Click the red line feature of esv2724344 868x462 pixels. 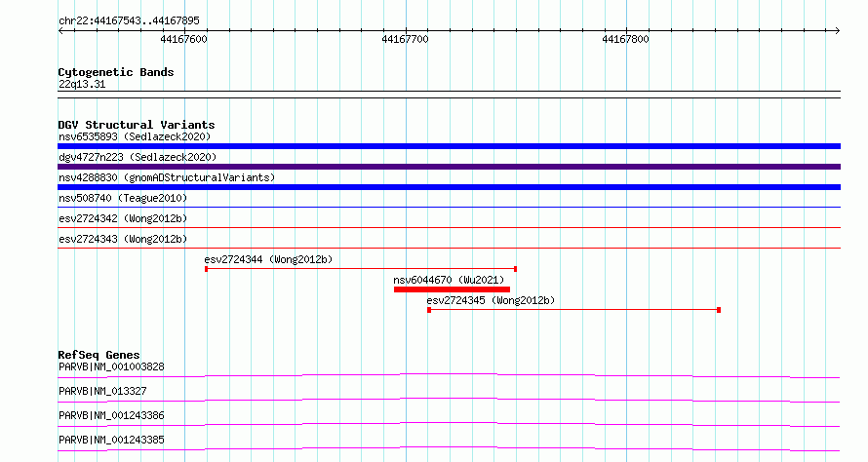pyautogui.click(x=361, y=269)
